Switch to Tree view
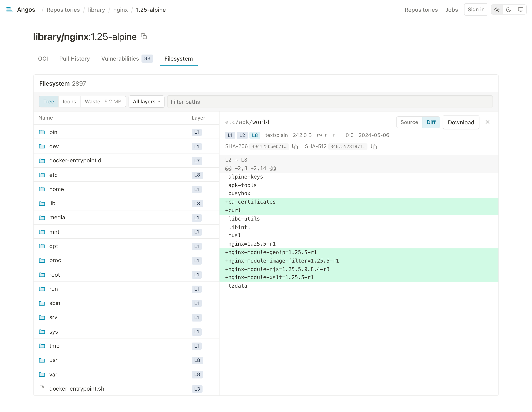 tap(49, 101)
